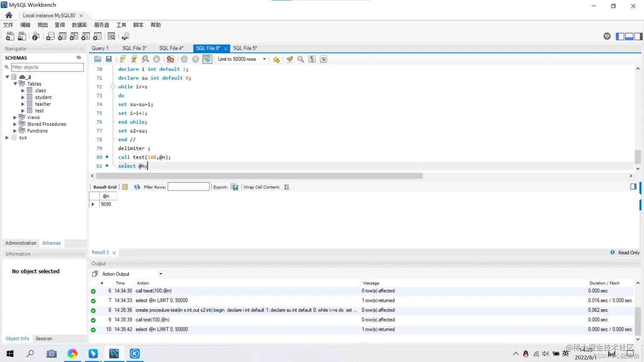
Task: Toggle the left sidebar panel visibility
Action: click(620, 37)
